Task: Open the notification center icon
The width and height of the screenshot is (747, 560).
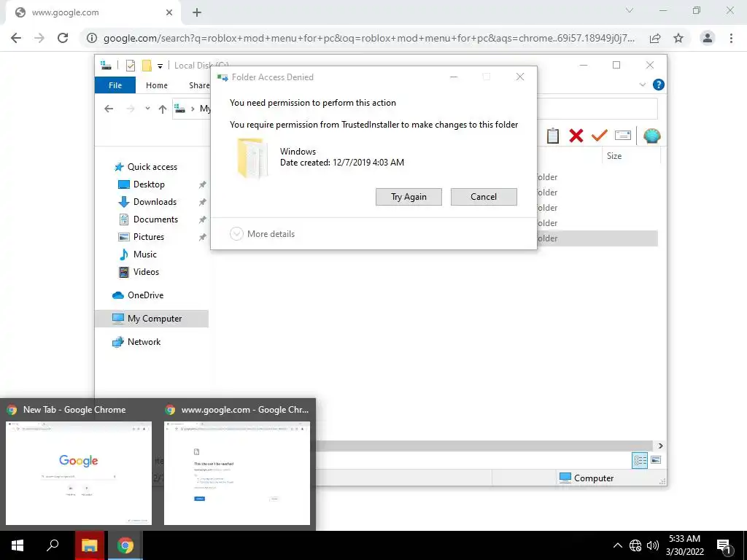Action: tap(724, 546)
